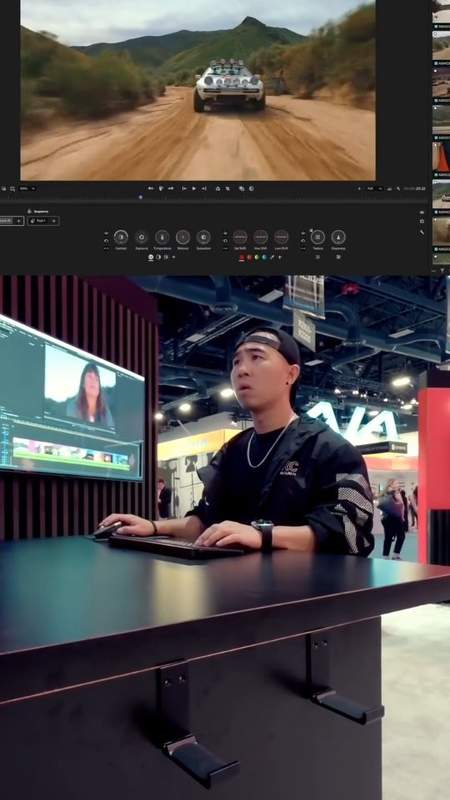Click the wrench settings icon beside resolution dropdown
This screenshot has width=450, height=800.
pos(397,188)
